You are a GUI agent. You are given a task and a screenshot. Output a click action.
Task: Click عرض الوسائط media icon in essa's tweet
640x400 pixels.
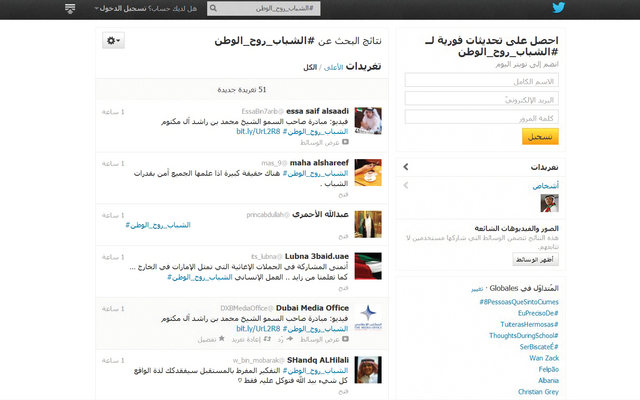[345, 142]
